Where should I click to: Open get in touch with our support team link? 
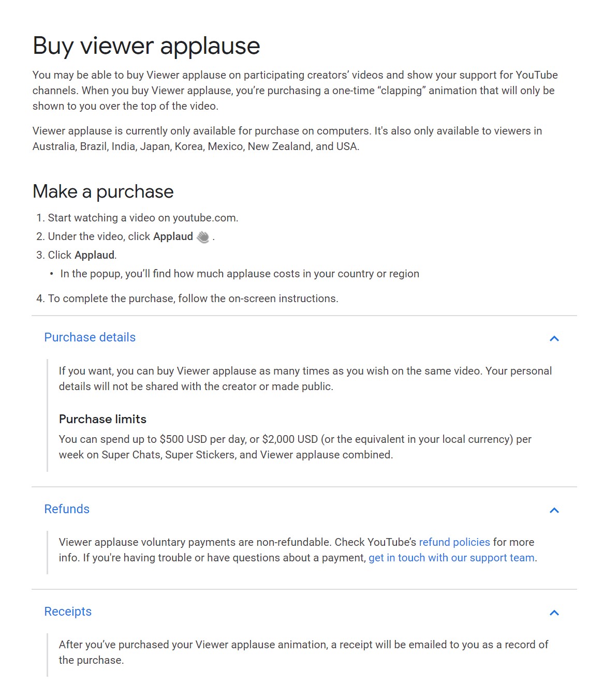[x=451, y=558]
